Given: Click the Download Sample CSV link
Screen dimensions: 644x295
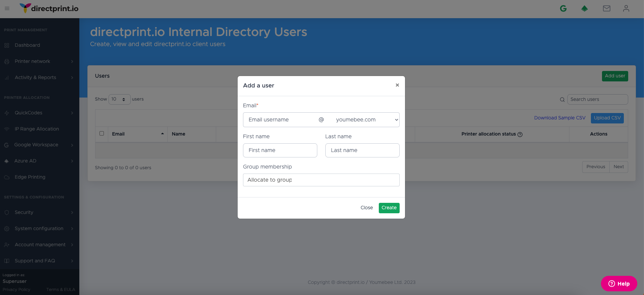Looking at the screenshot, I should pos(560,118).
